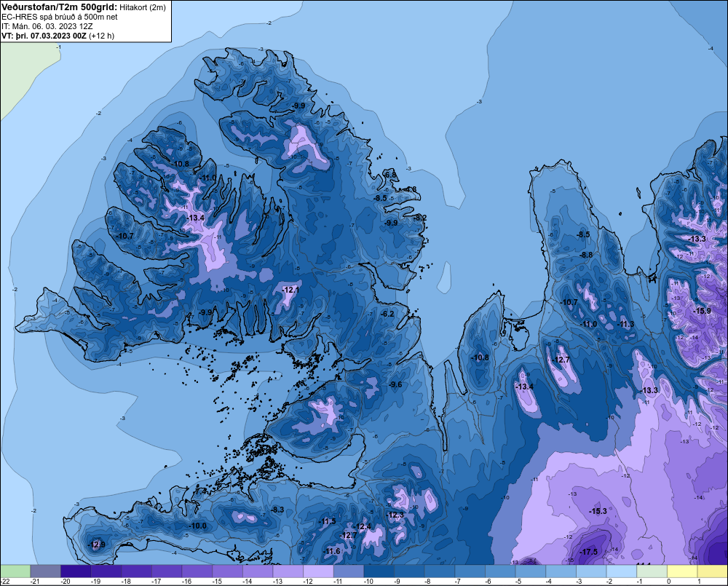Click the pale yellow 0 legend swatch
The width and height of the screenshot is (728, 586).
683,571
